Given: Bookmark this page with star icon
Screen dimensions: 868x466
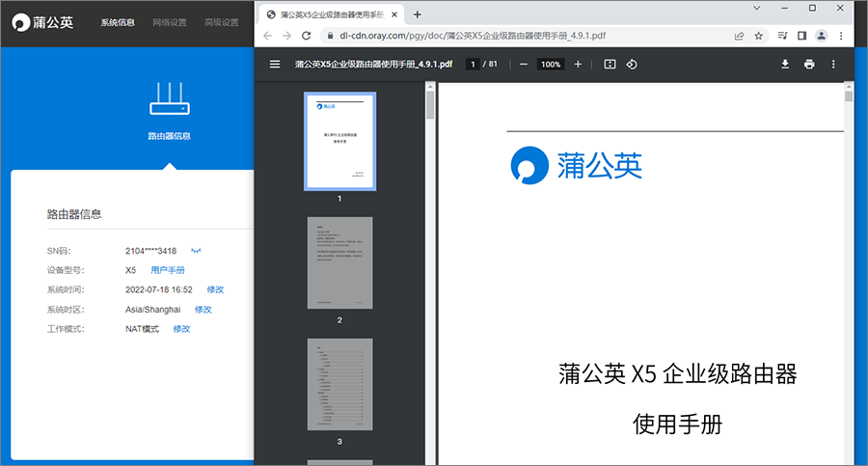Looking at the screenshot, I should coord(758,36).
